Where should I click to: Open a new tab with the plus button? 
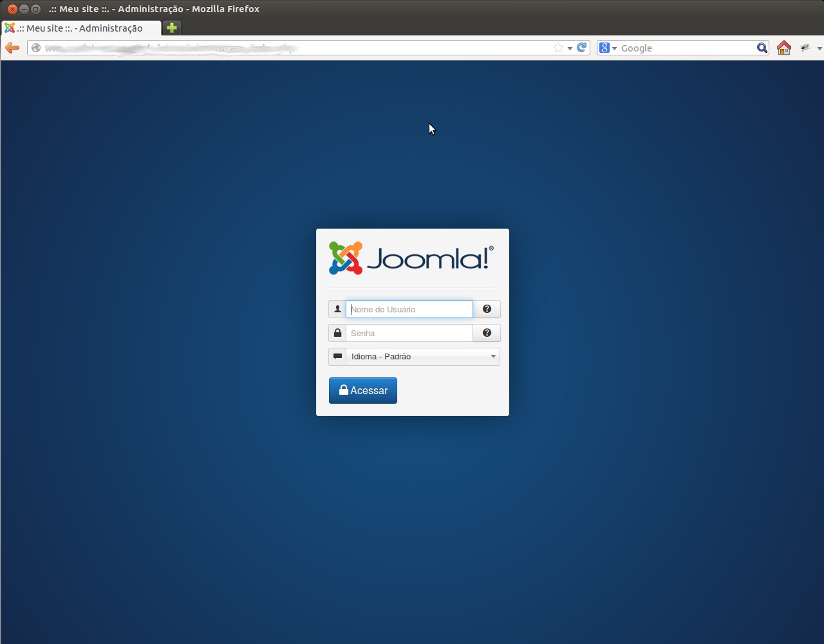tap(171, 28)
